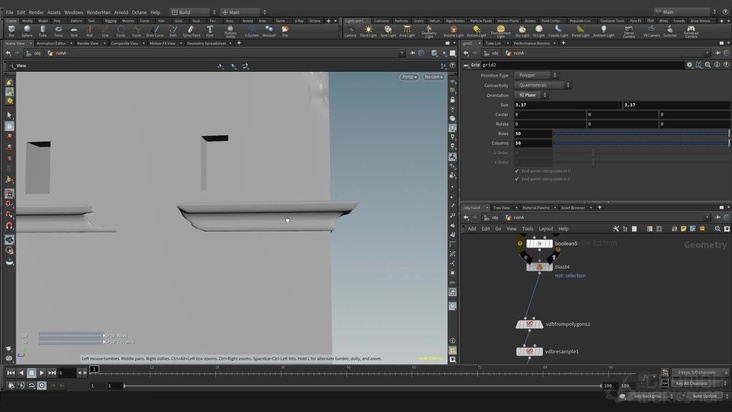Select the Box shelf tool
This screenshot has width=732, height=412.
(x=11, y=31)
